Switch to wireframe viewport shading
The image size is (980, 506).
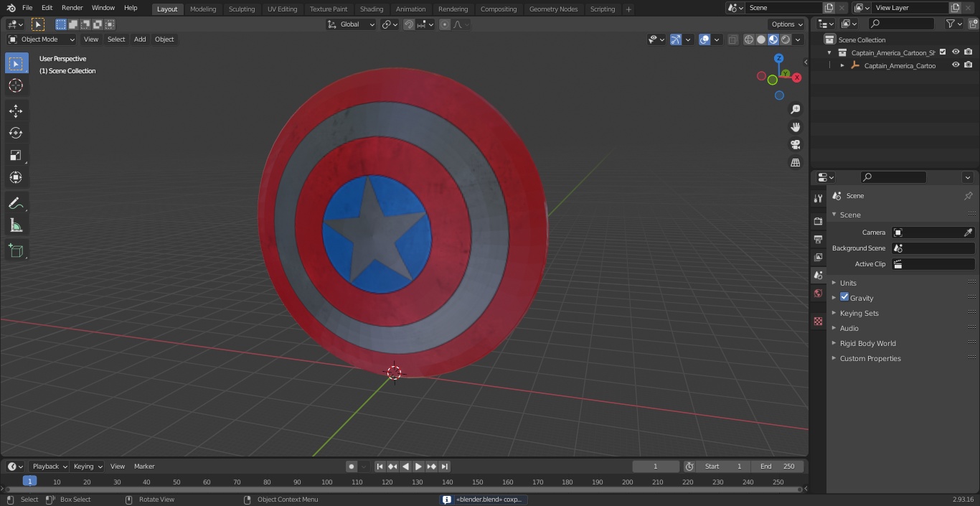tap(748, 39)
